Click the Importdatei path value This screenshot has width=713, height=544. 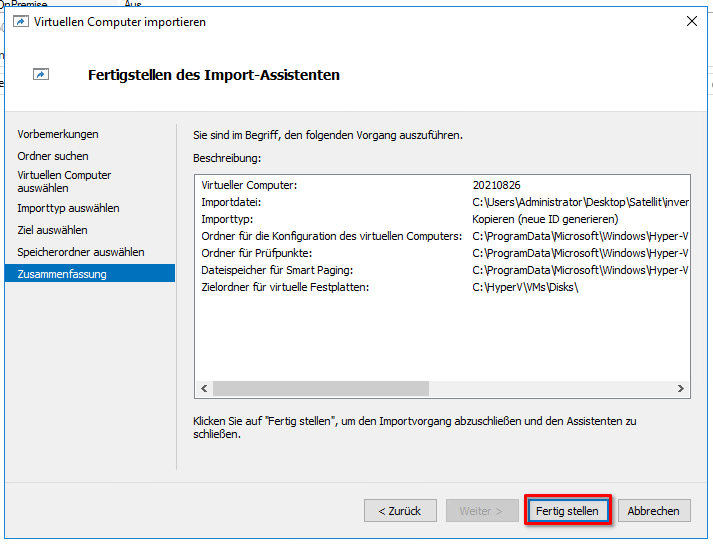click(x=580, y=202)
